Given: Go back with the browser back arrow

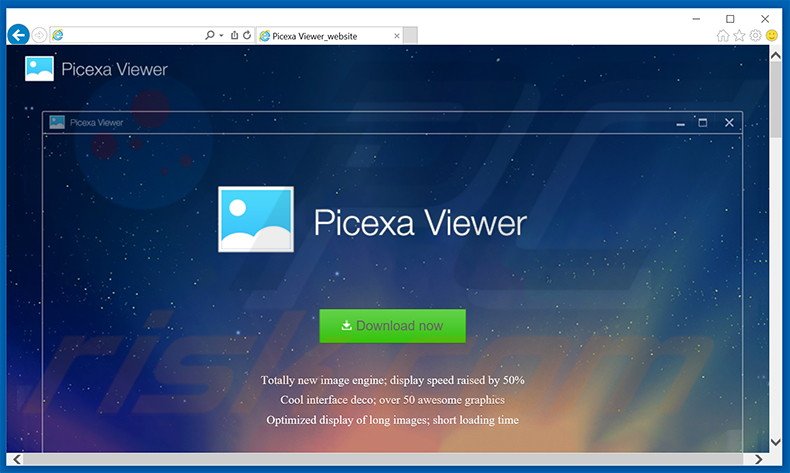Looking at the screenshot, I should (18, 35).
